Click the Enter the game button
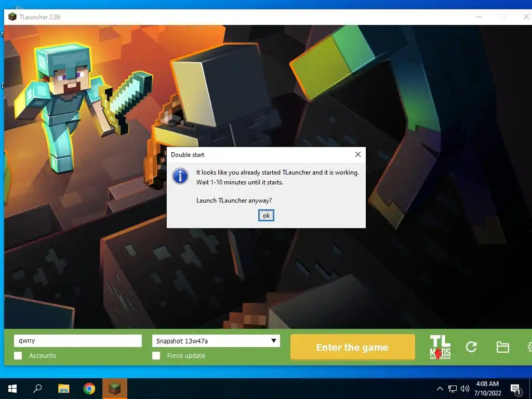 [353, 347]
